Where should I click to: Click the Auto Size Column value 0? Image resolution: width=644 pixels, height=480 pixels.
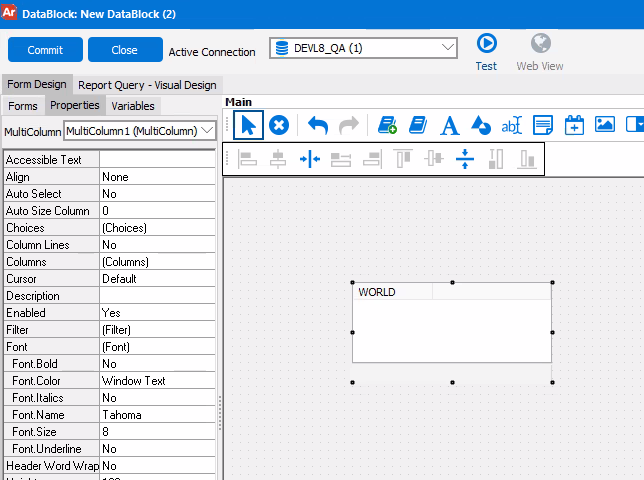(157, 211)
